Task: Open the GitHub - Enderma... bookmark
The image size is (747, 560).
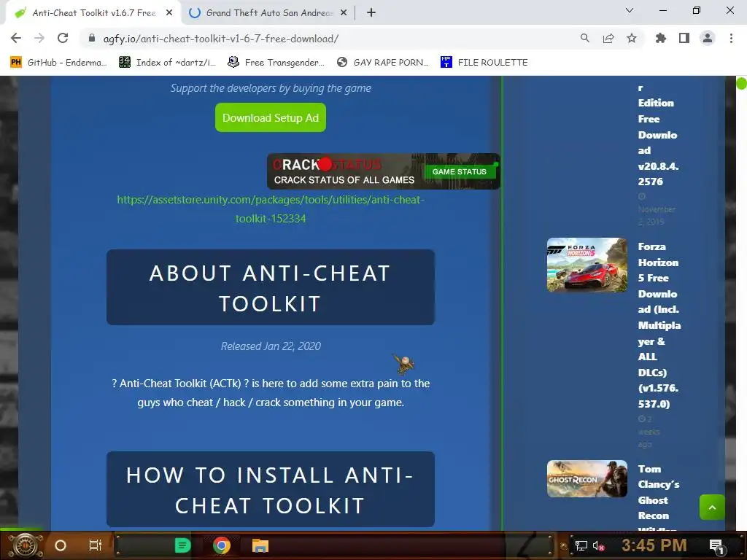Action: coord(58,63)
